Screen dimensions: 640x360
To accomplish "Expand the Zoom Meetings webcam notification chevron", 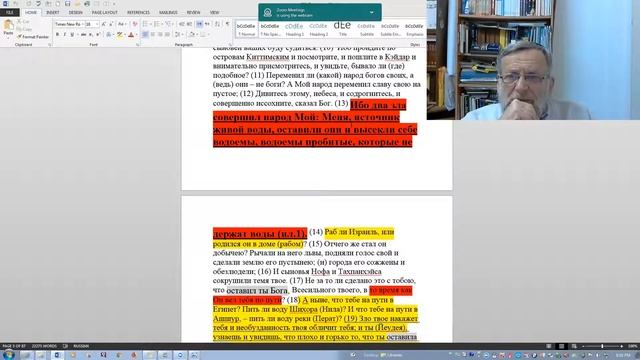I will tap(372, 12).
